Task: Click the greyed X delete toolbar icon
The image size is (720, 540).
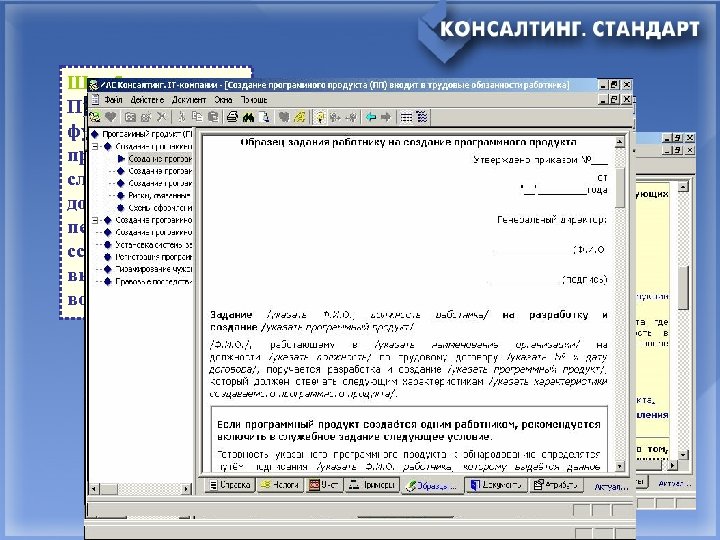Action: (x=161, y=117)
